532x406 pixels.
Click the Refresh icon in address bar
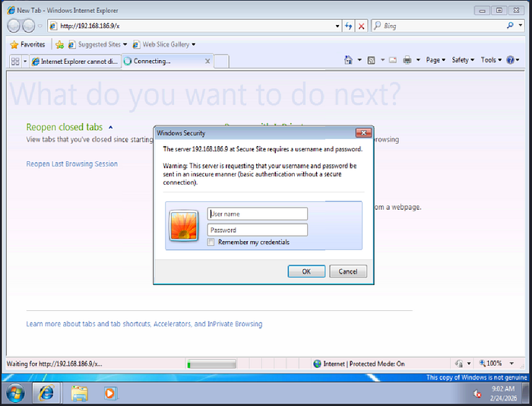pyautogui.click(x=348, y=26)
